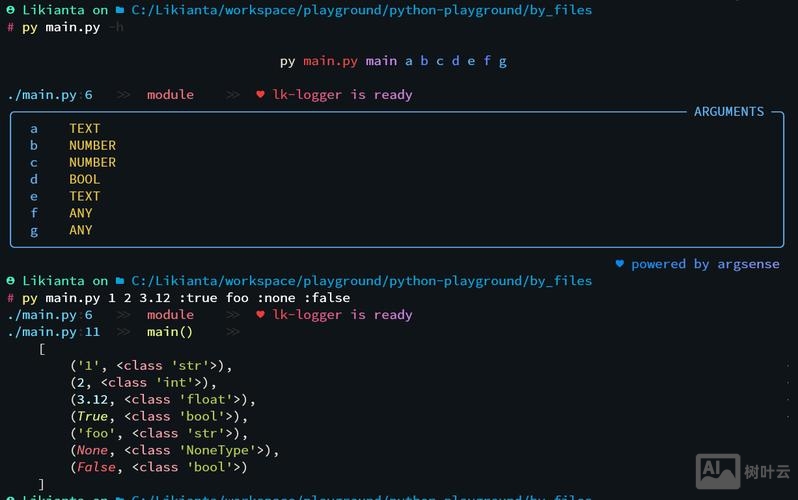Click the './main.py:11' source reference
This screenshot has height=500, width=798.
[54, 332]
